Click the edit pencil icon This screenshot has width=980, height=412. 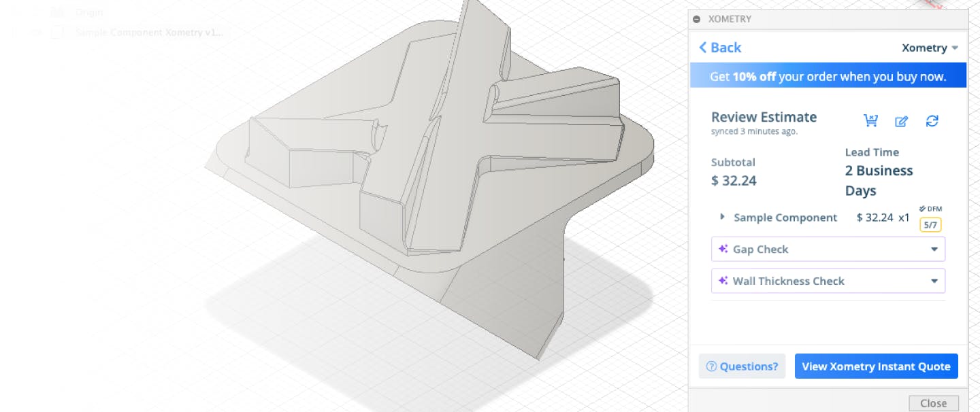pos(902,121)
